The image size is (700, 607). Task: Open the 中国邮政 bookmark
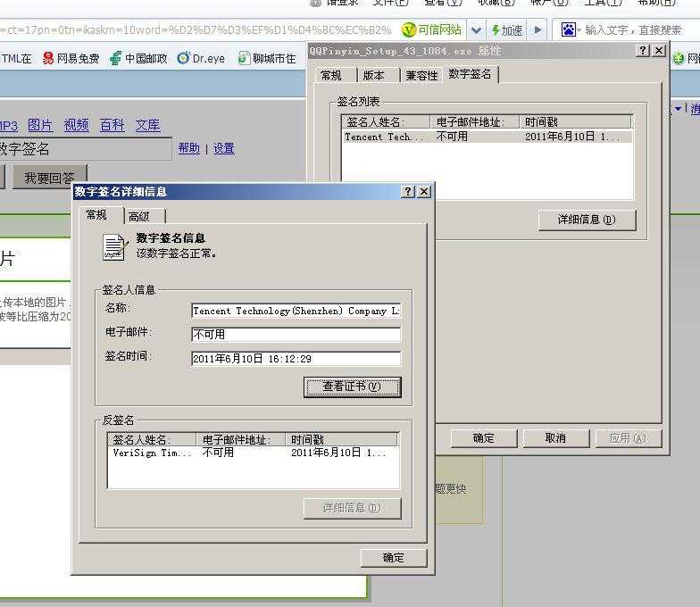point(138,58)
